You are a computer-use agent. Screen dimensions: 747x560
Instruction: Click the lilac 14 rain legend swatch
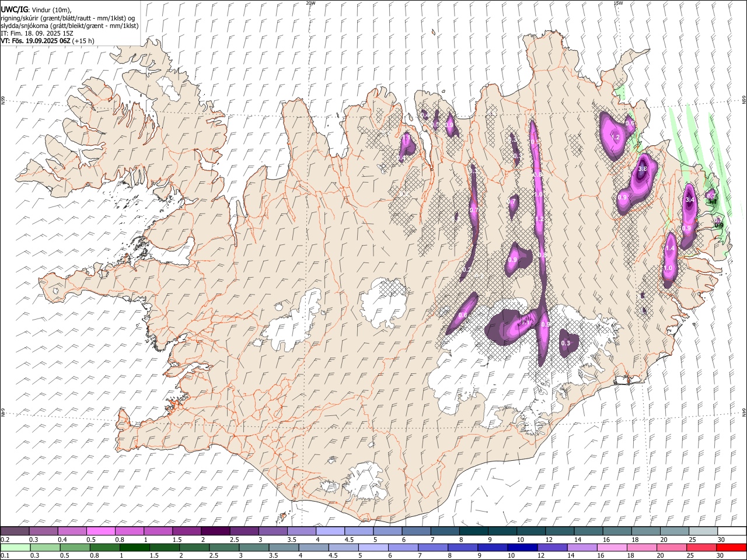[582, 547]
